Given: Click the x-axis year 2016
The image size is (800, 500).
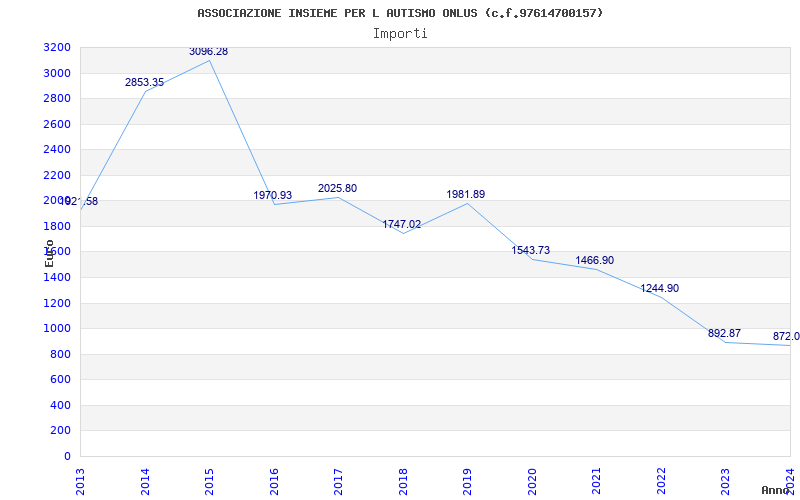Looking at the screenshot, I should pos(274,481).
